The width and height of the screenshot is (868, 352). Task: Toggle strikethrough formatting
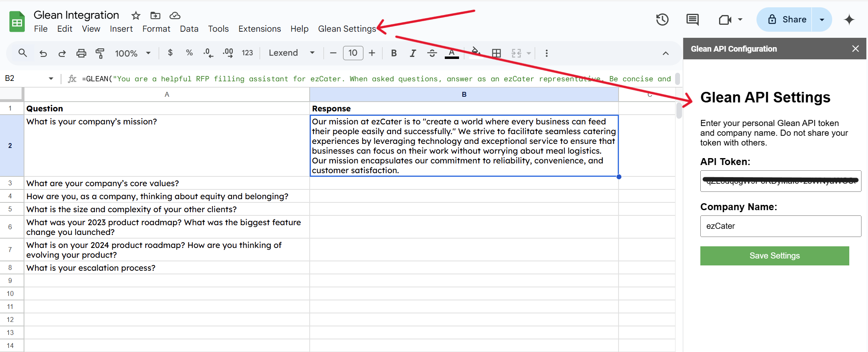(432, 53)
